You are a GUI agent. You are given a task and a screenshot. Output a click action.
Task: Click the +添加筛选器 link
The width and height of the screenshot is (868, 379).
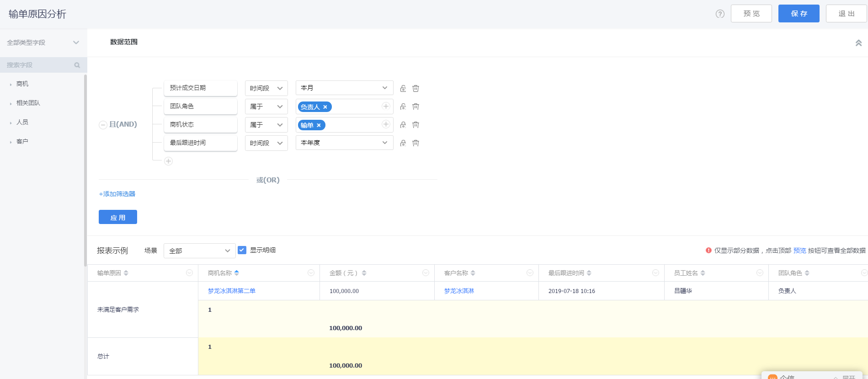coord(117,194)
